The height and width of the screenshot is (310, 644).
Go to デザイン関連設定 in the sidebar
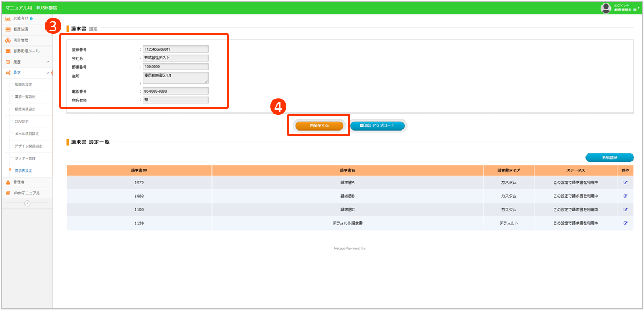point(28,146)
